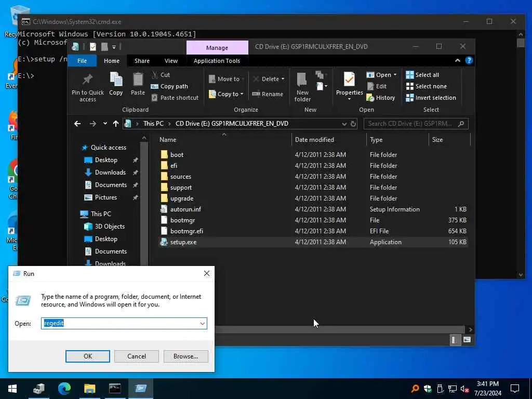Expand the Open dropdown in ribbon
The width and height of the screenshot is (532, 399).
(395, 75)
